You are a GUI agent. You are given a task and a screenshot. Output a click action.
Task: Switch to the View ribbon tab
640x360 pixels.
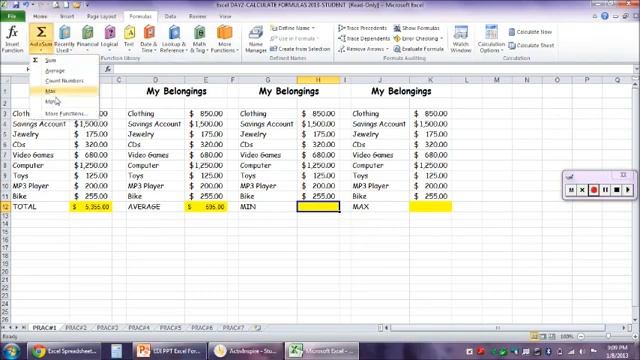pos(225,16)
